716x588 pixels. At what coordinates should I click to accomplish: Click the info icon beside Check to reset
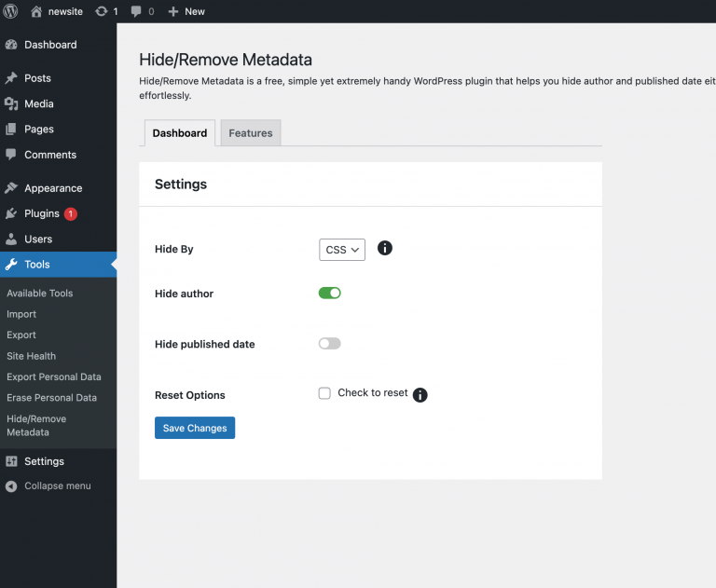coord(420,394)
